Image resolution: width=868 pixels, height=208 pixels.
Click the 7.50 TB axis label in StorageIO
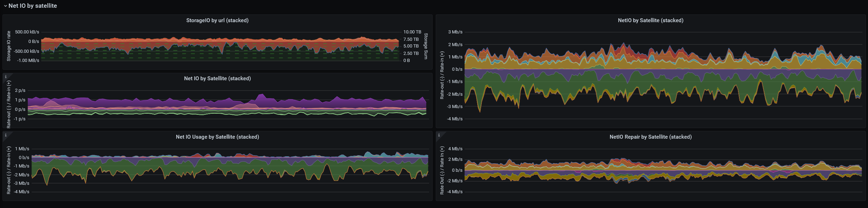(x=411, y=39)
